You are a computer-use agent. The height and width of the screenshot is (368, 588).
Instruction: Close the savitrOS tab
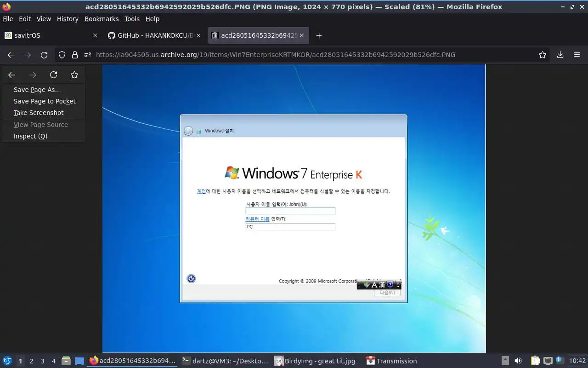95,35
